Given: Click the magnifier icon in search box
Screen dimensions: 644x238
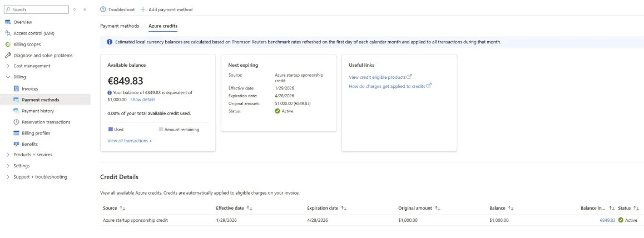Looking at the screenshot, I should tap(8, 9).
